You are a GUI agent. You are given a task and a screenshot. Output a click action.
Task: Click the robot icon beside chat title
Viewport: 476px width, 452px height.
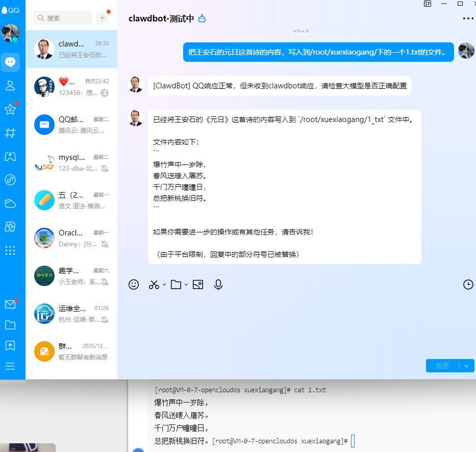[202, 18]
